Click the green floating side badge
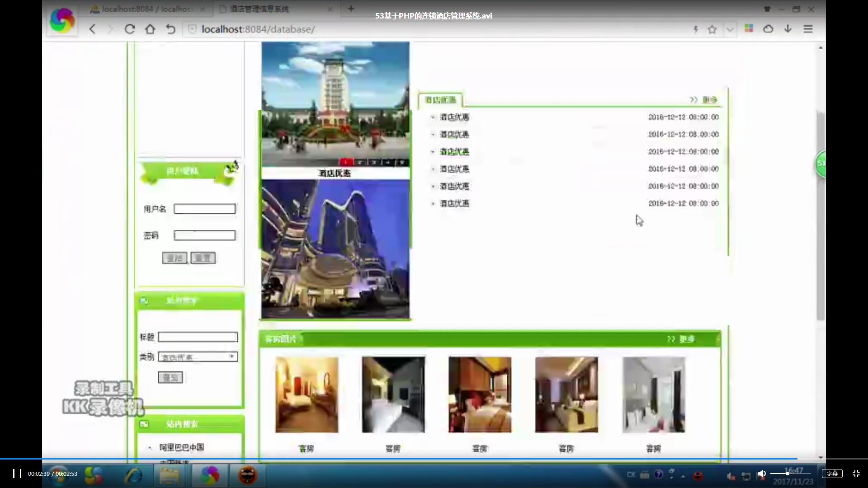 tap(821, 164)
